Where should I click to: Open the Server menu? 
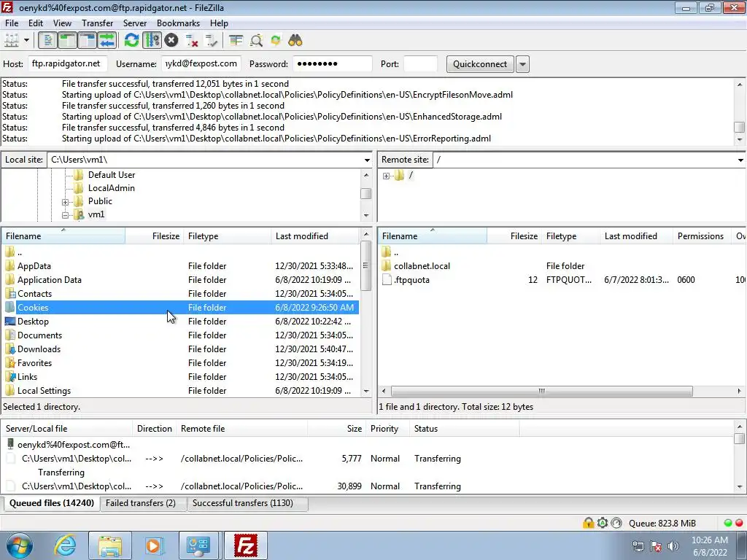(135, 23)
